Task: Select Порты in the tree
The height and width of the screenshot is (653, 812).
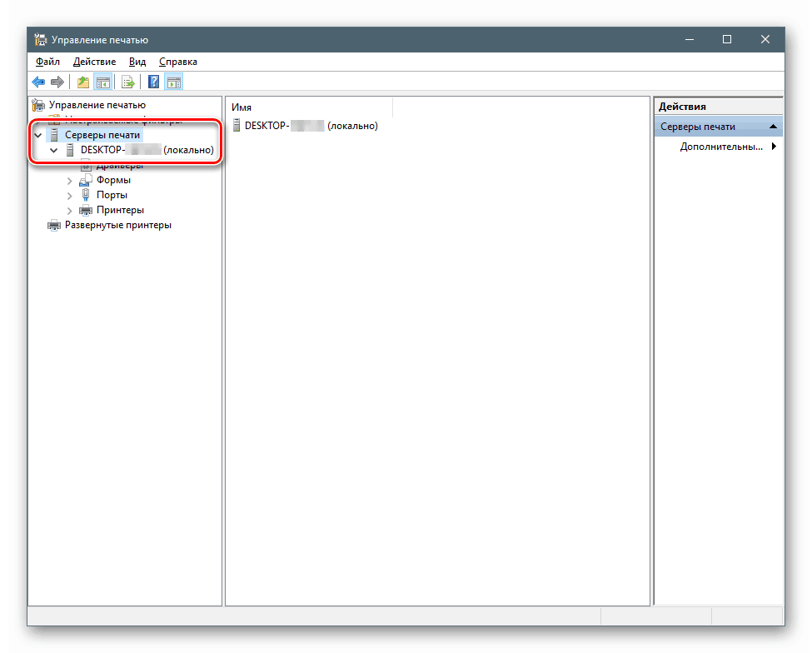Action: pyautogui.click(x=112, y=195)
